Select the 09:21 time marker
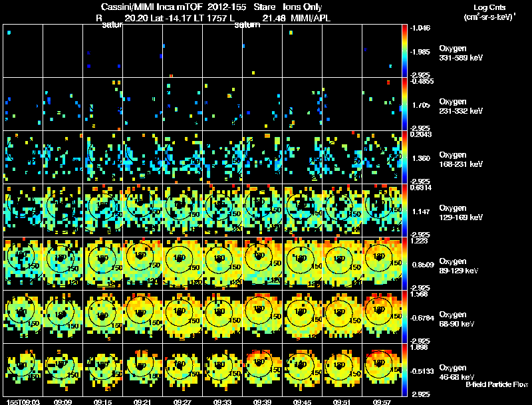The image size is (532, 405). point(142,402)
